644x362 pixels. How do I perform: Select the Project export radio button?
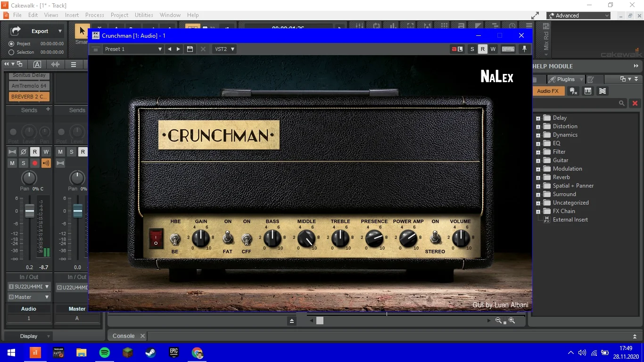pyautogui.click(x=11, y=44)
